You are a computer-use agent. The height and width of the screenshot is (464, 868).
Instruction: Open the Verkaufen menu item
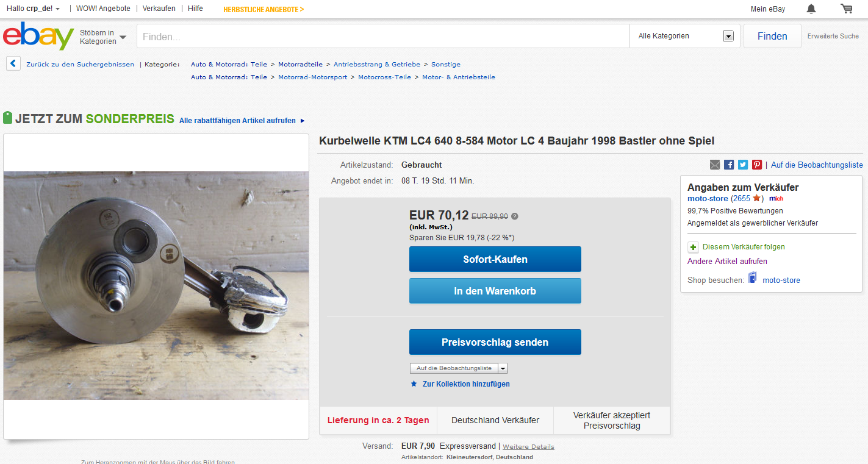[159, 9]
